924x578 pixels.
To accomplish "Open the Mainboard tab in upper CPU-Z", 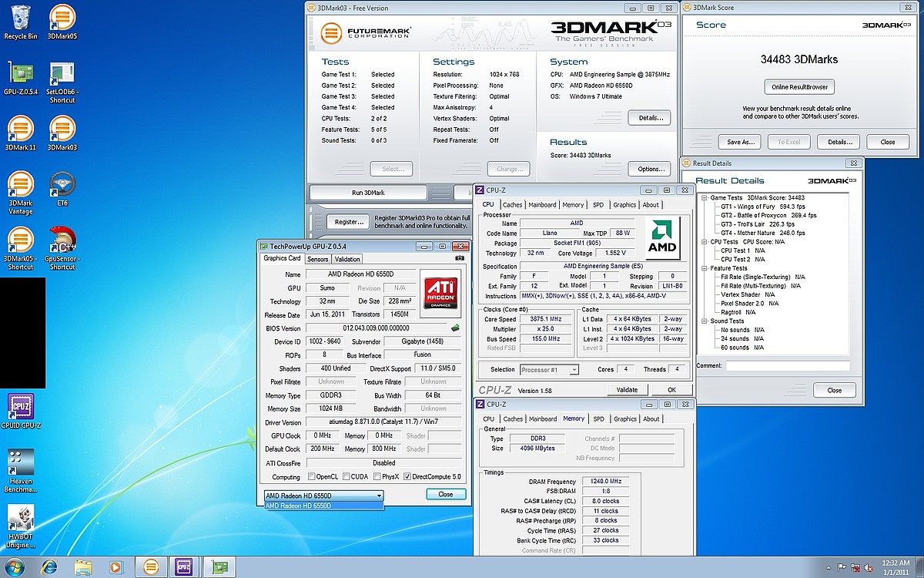I will (543, 205).
